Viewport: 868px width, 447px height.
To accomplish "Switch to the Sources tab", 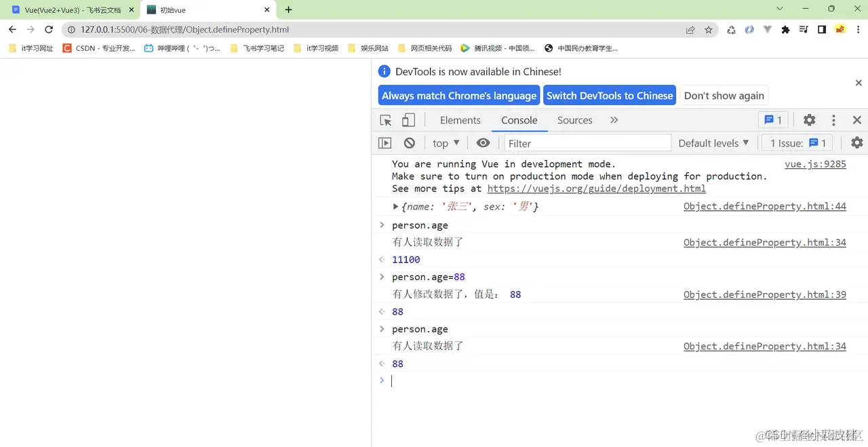I will click(575, 120).
